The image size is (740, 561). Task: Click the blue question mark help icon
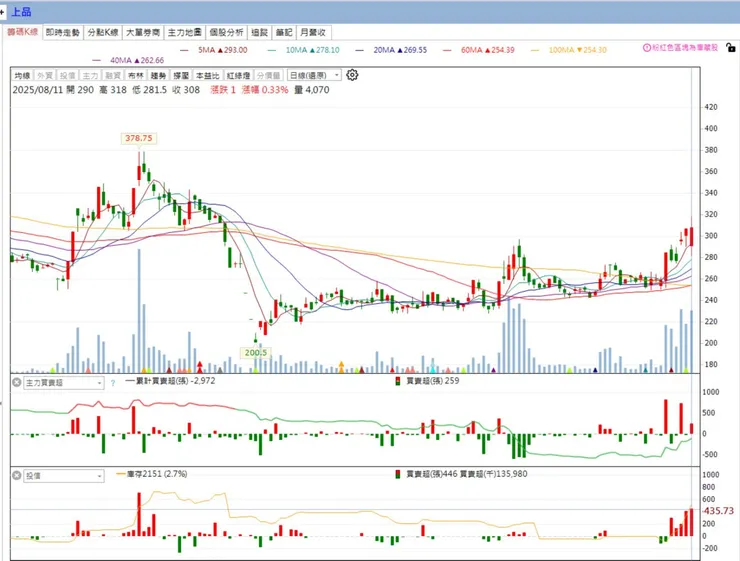click(x=113, y=383)
